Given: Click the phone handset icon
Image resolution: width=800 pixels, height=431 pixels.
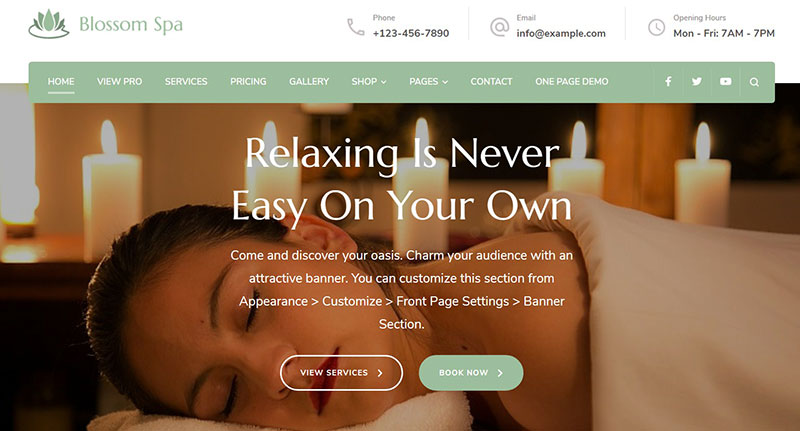Looking at the screenshot, I should [x=356, y=27].
